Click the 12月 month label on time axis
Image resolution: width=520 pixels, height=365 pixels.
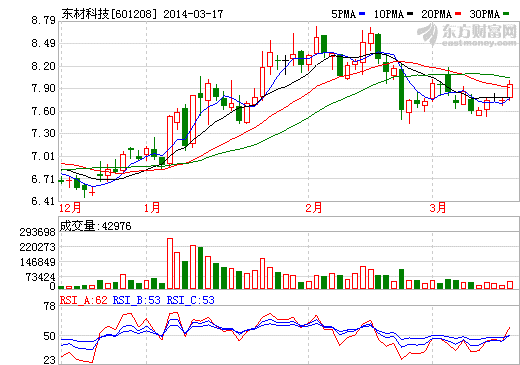(70, 208)
